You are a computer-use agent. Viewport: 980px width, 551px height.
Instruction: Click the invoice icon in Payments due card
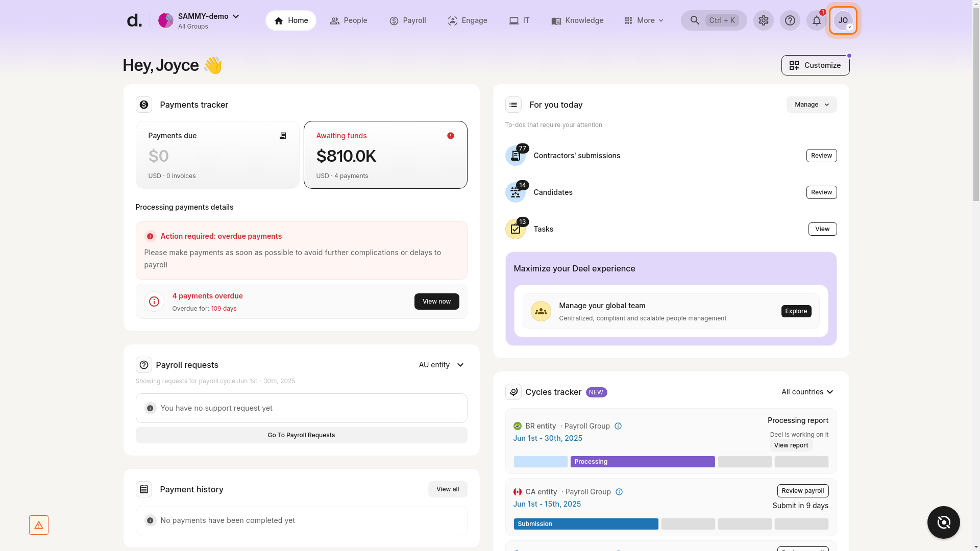tap(283, 136)
